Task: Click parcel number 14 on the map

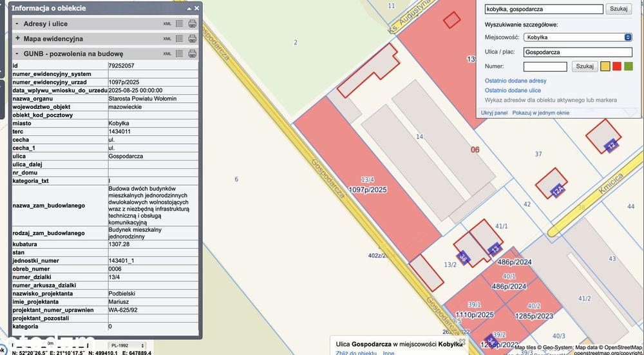Action: point(419,137)
